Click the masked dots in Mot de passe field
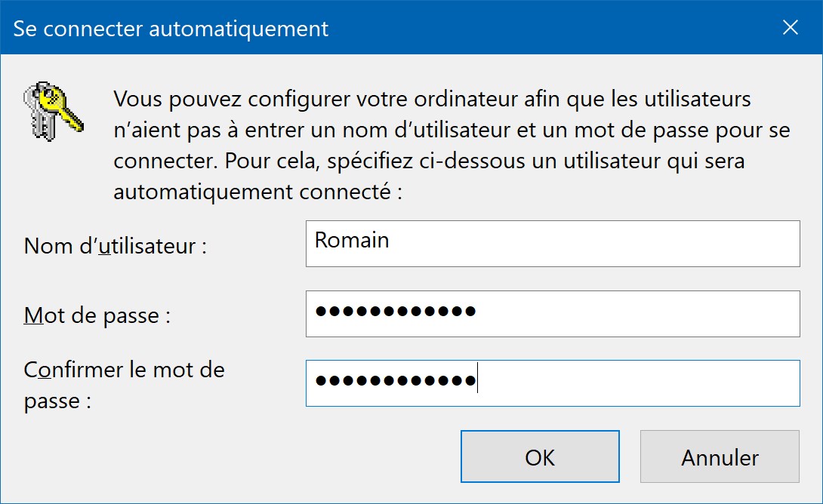The height and width of the screenshot is (504, 823). pos(395,311)
